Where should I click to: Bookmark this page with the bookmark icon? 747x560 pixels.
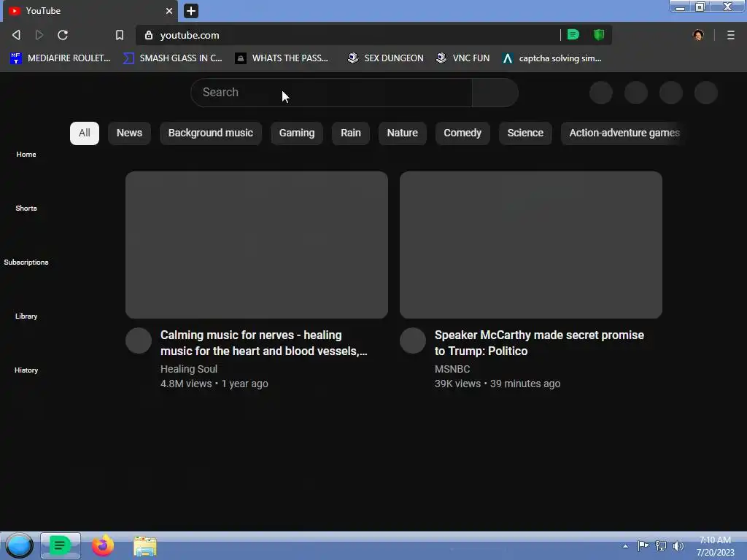(x=120, y=35)
